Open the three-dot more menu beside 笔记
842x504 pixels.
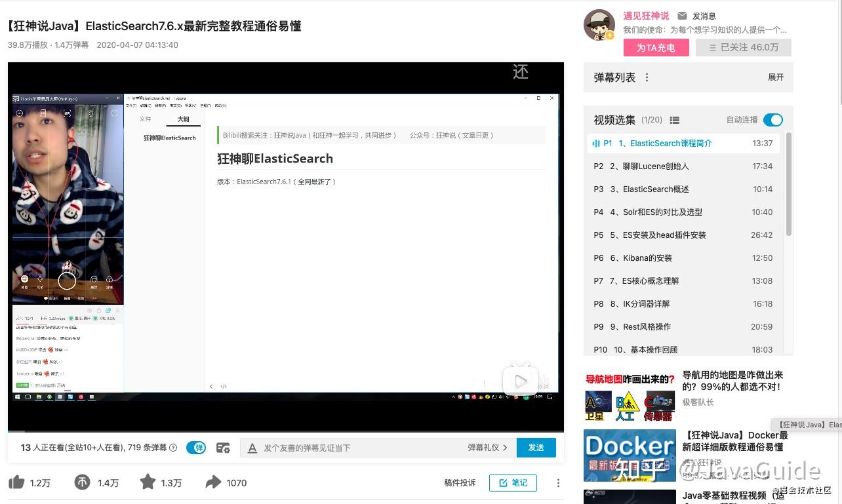[558, 483]
